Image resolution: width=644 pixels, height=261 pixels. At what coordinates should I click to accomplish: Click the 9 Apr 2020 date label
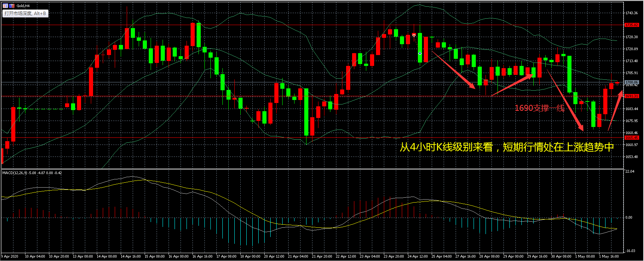(x=10, y=257)
